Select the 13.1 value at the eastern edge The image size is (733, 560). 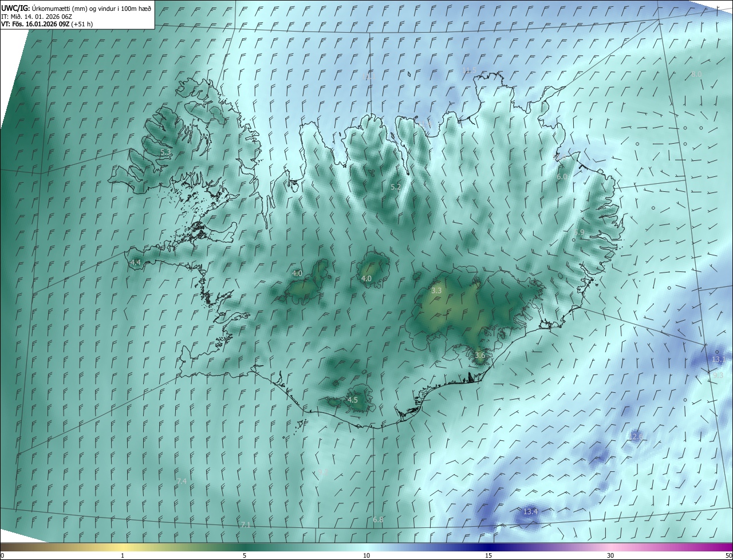pyautogui.click(x=719, y=360)
